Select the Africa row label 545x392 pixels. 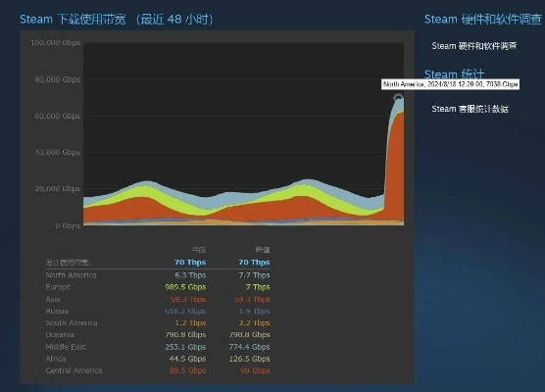point(55,359)
